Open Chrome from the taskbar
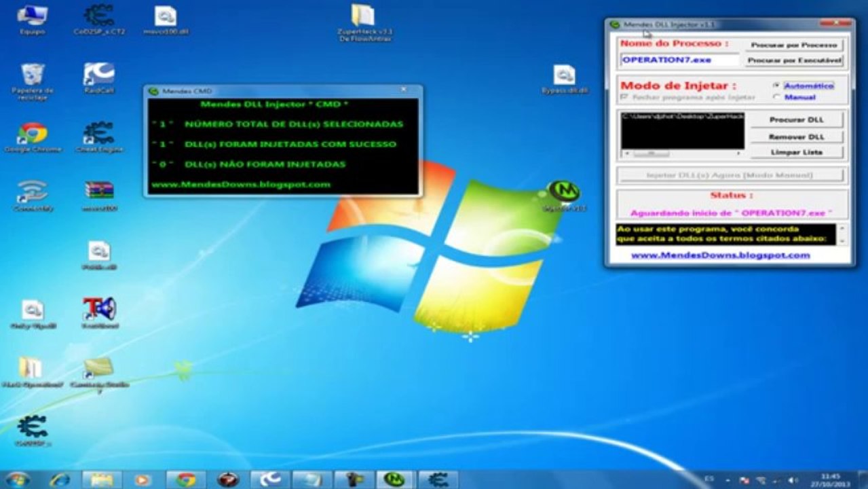The height and width of the screenshot is (489, 868). (185, 479)
